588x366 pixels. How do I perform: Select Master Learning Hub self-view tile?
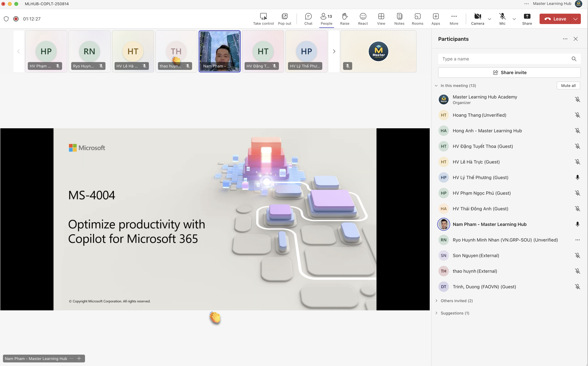coord(378,51)
